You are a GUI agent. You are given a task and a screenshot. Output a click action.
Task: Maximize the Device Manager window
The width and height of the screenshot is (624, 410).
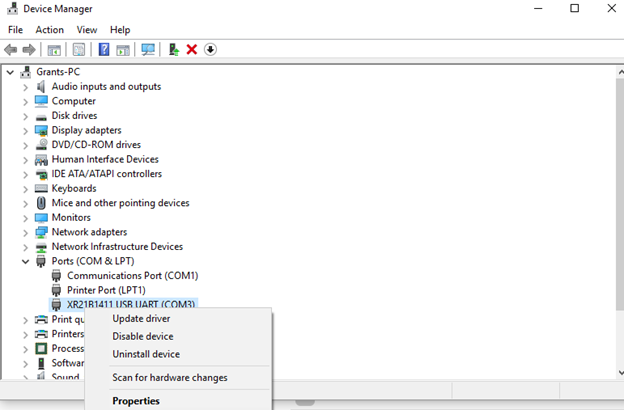tap(574, 8)
